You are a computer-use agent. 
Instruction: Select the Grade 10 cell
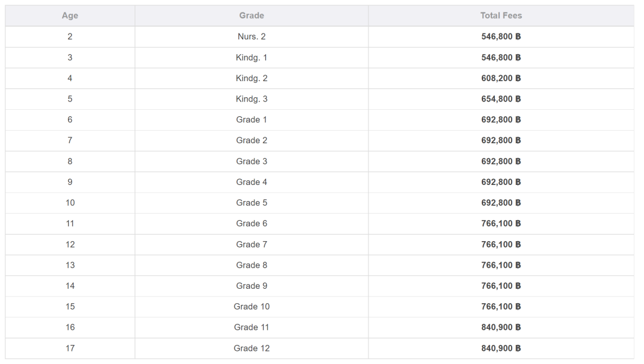[251, 306]
